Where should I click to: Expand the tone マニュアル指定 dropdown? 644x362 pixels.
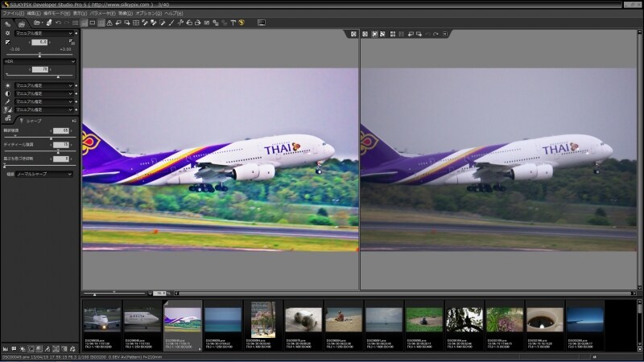[x=43, y=93]
